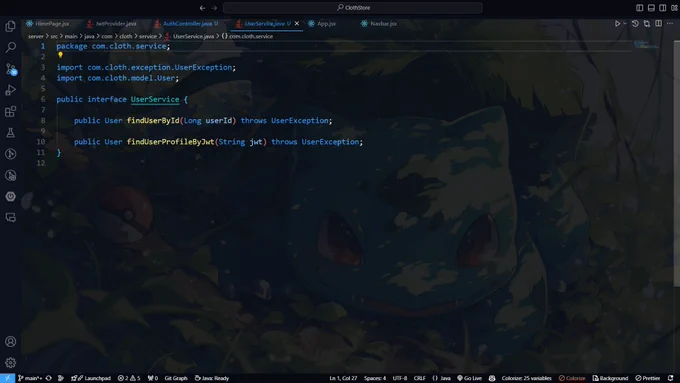Click the code minimap preview
This screenshot has width=680, height=383.
click(646, 45)
